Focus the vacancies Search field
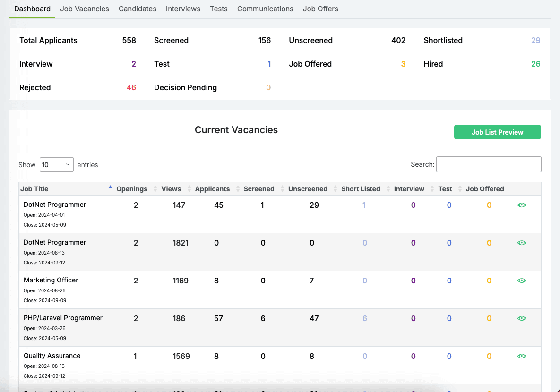Image resolution: width=560 pixels, height=392 pixels. (489, 164)
